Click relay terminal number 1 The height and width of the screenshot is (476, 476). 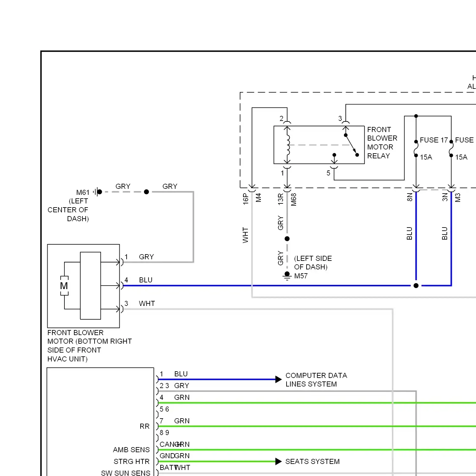(x=282, y=173)
